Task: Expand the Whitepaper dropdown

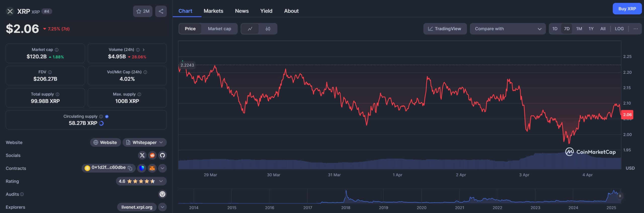Action: click(x=145, y=142)
